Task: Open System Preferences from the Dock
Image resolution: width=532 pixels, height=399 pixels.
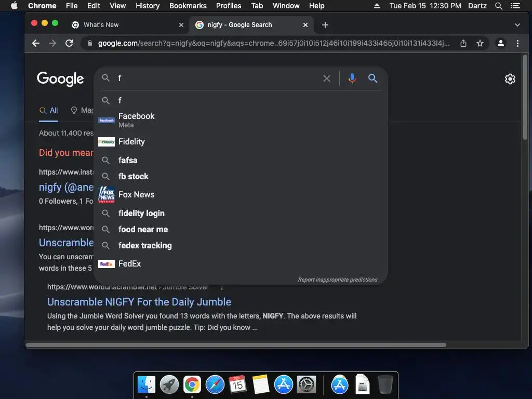Action: pos(307,385)
